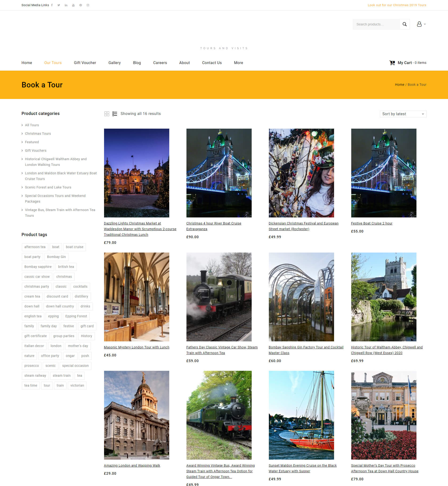Click the gift card product tag
The height and width of the screenshot is (486, 448).
click(87, 326)
